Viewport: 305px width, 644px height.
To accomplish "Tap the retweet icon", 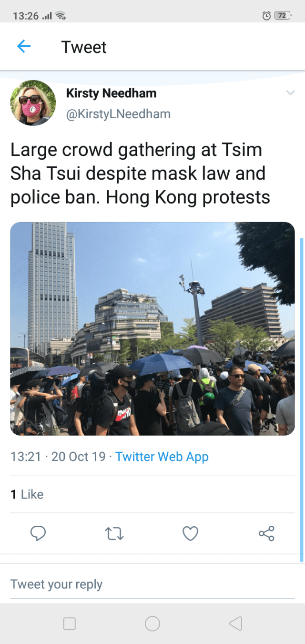I will tap(114, 533).
